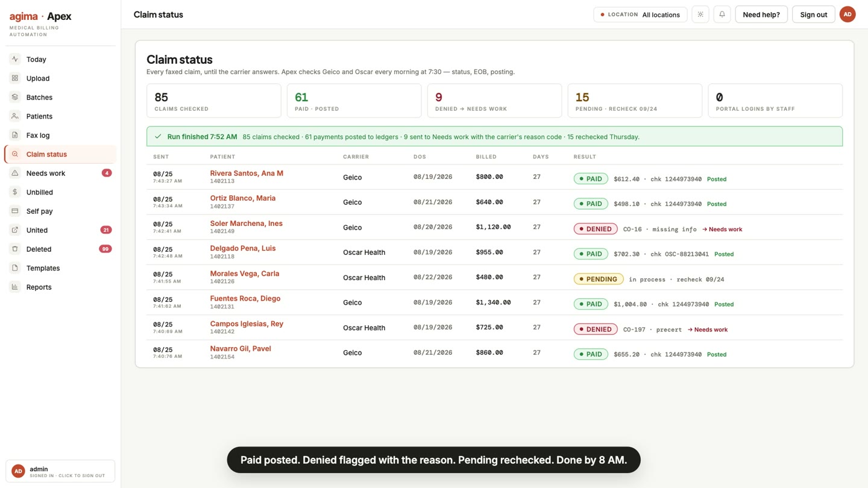The width and height of the screenshot is (868, 488).
Task: Click the admin sign-out card at bottom
Action: [60, 472]
